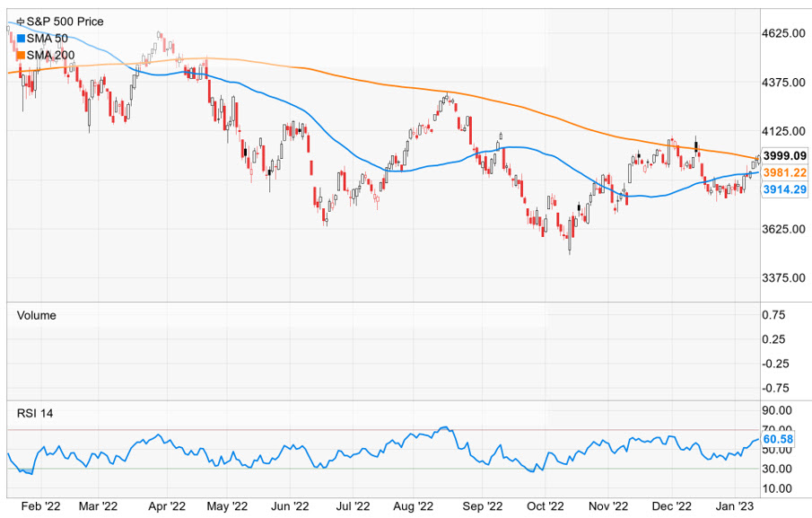Click the RSI 14 panel title
Image resolution: width=812 pixels, height=518 pixels.
(x=35, y=413)
